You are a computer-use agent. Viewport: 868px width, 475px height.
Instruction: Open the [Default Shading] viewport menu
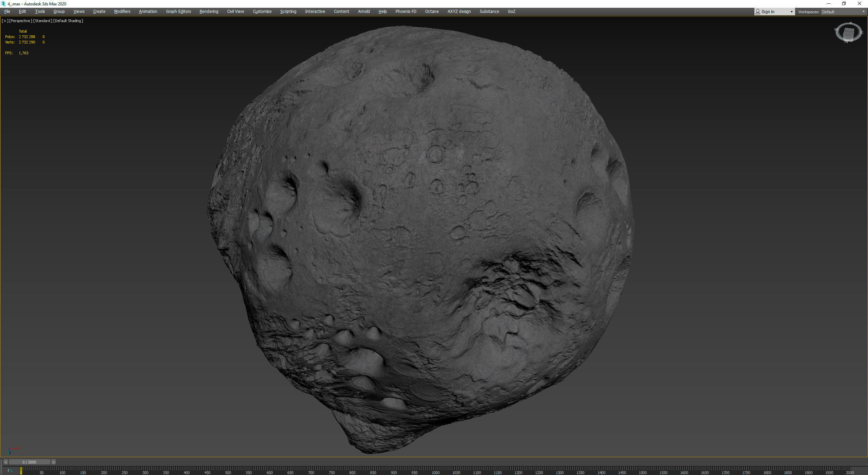tap(68, 21)
